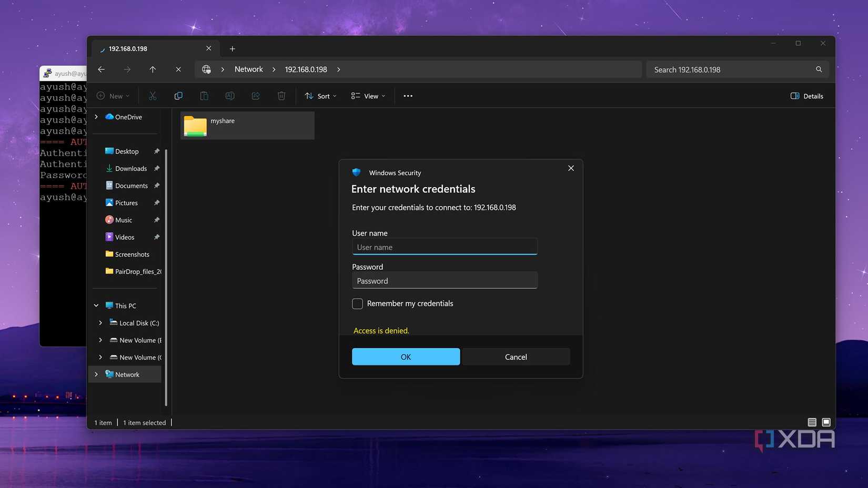The height and width of the screenshot is (488, 868).
Task: Stop loading with the X navigation icon
Action: coord(178,69)
